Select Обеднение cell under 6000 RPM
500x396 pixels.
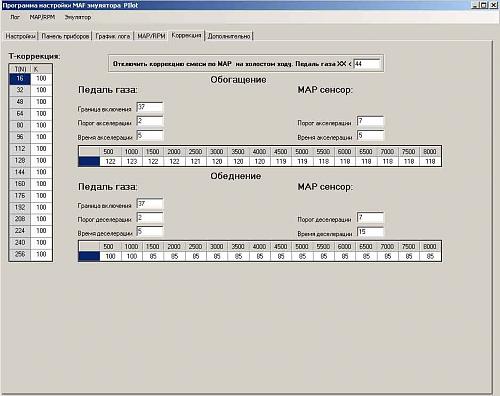click(345, 257)
